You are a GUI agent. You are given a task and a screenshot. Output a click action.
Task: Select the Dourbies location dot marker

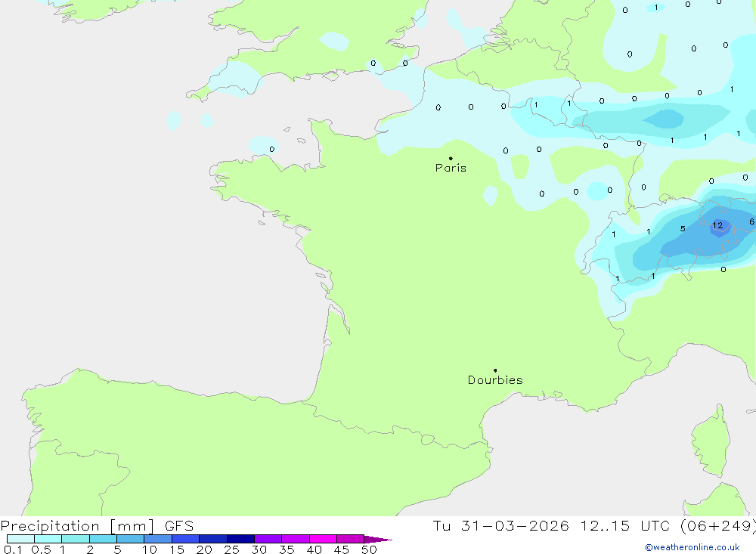(x=495, y=370)
